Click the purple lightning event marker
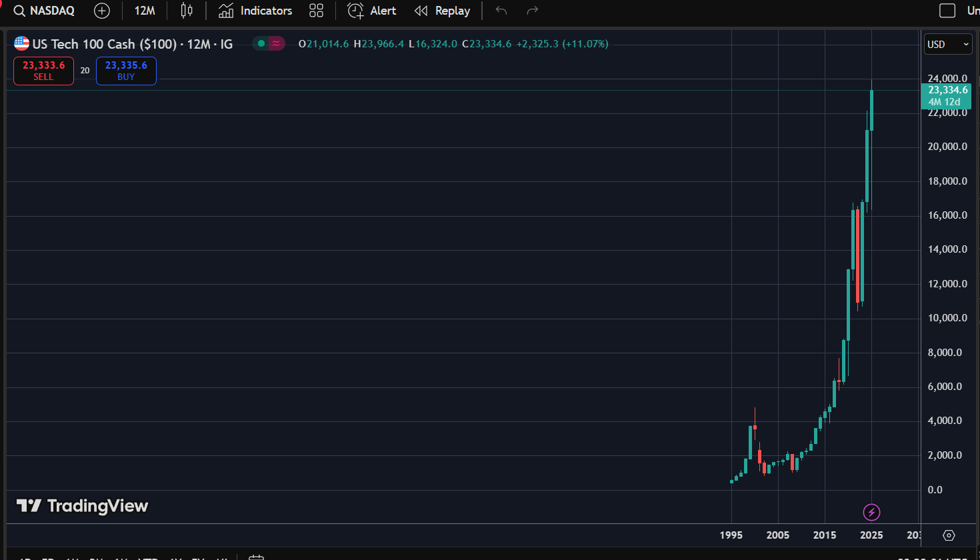This screenshot has width=980, height=560. [x=871, y=512]
